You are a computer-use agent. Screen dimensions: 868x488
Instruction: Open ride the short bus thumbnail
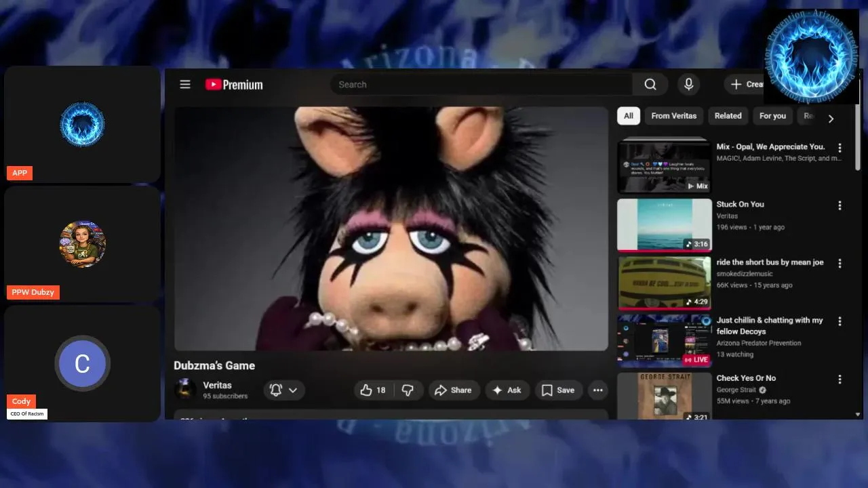pyautogui.click(x=664, y=283)
